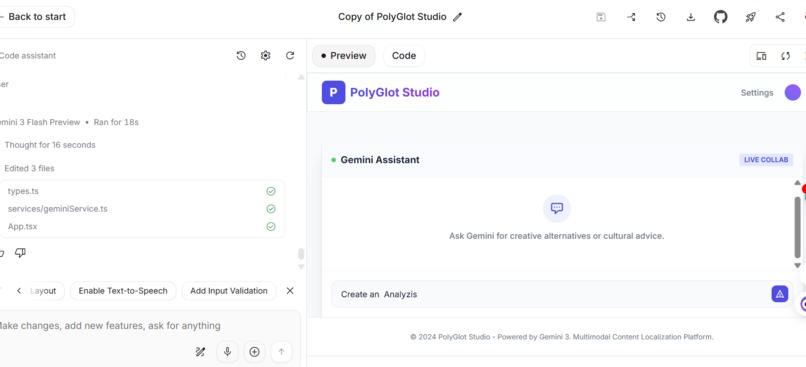Click check icon beside services/geminiService.ts
The image size is (806, 367).
pos(271,209)
